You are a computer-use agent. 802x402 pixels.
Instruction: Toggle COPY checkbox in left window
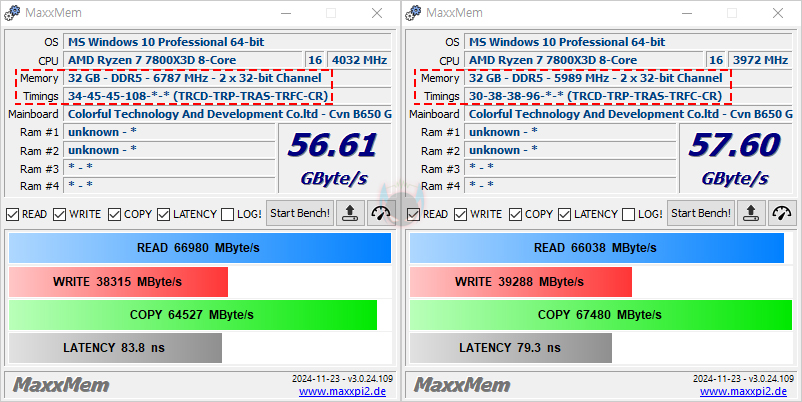114,214
